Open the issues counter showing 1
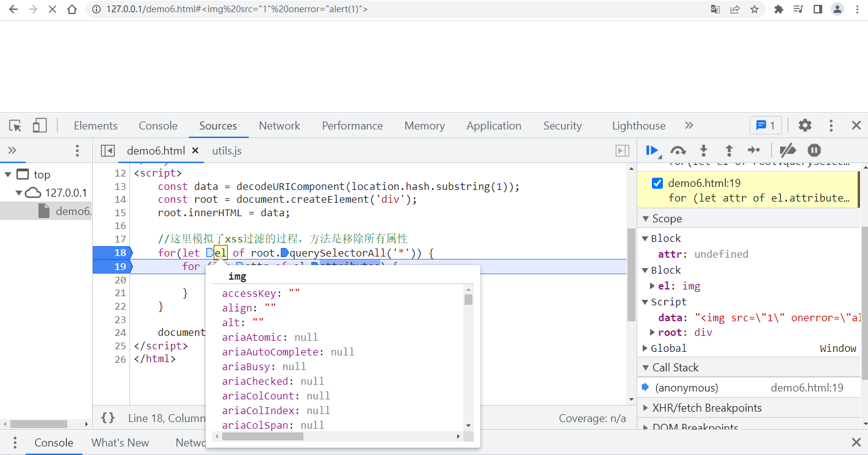868x455 pixels. [x=765, y=126]
